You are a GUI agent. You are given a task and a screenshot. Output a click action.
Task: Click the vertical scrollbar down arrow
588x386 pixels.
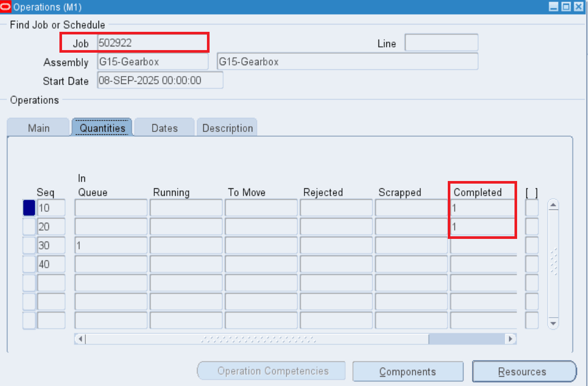(x=553, y=323)
